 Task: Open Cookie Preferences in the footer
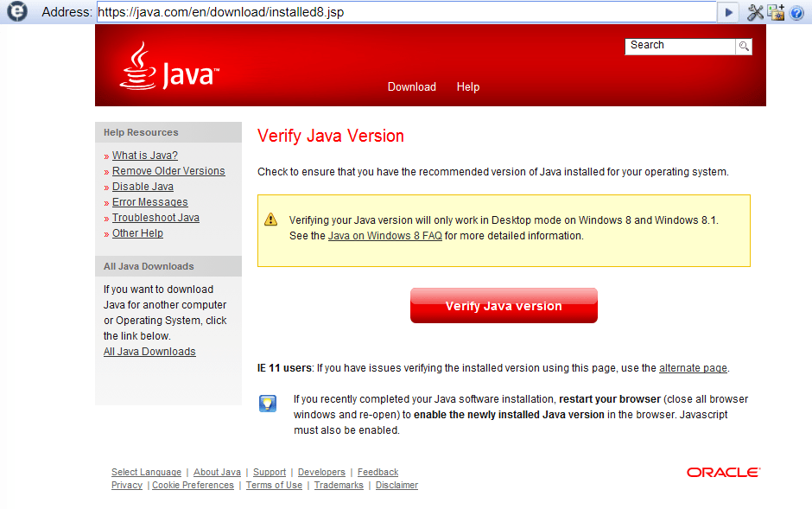point(193,485)
